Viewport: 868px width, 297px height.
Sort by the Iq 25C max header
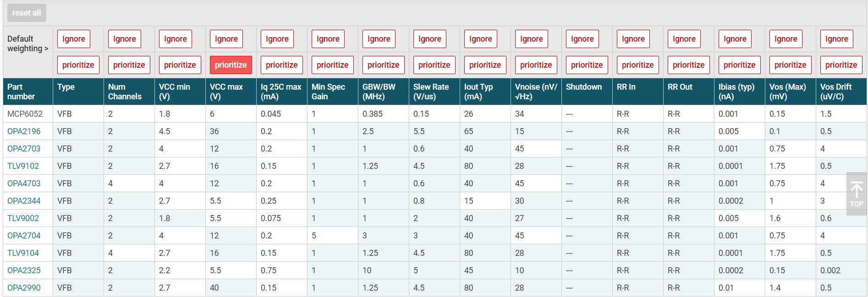tap(280, 92)
